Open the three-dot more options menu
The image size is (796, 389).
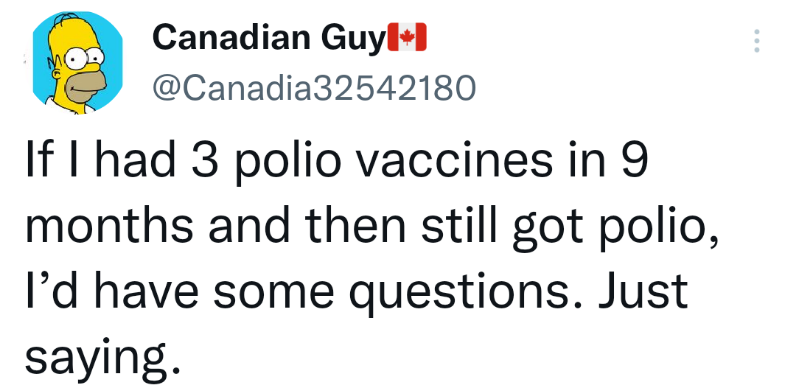(x=756, y=41)
